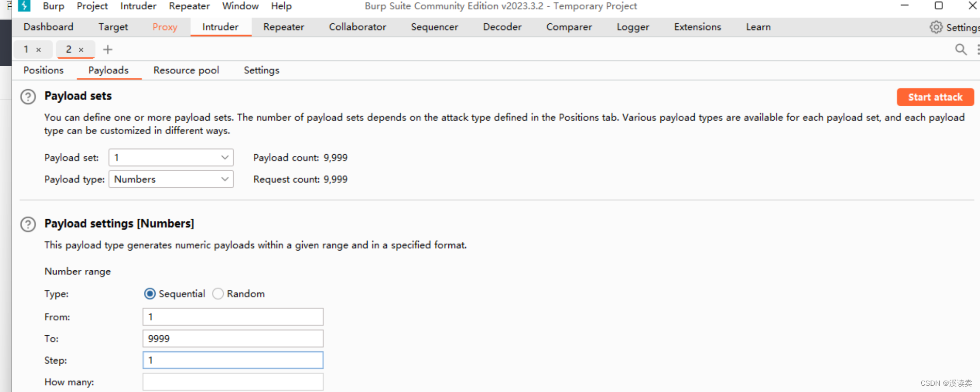Open the Project menu

click(92, 6)
